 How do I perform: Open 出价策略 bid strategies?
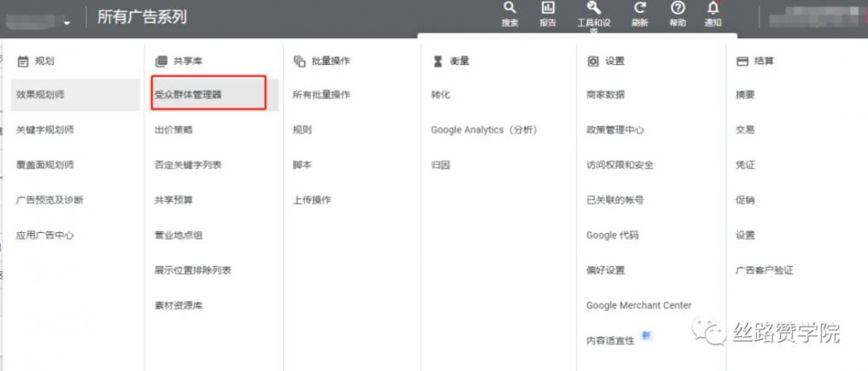pyautogui.click(x=174, y=130)
